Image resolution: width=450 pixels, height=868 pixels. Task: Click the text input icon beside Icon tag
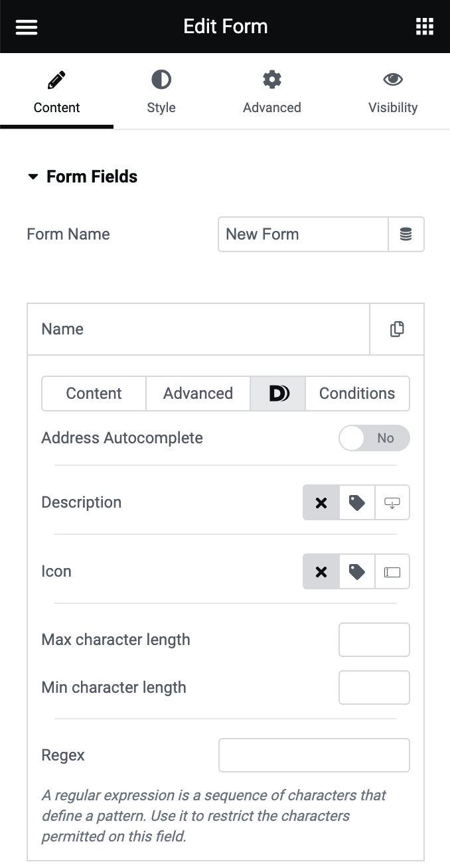pyautogui.click(x=392, y=571)
